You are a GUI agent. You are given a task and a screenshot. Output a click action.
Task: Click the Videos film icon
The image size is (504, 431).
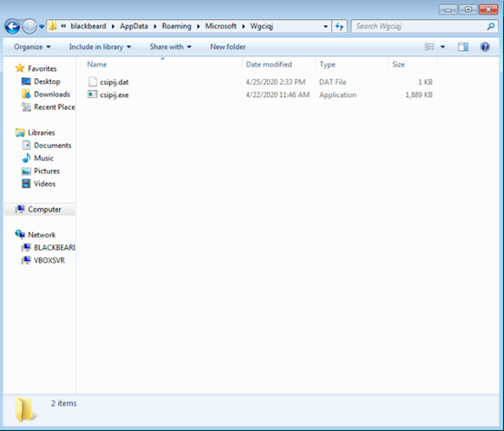pyautogui.click(x=26, y=184)
